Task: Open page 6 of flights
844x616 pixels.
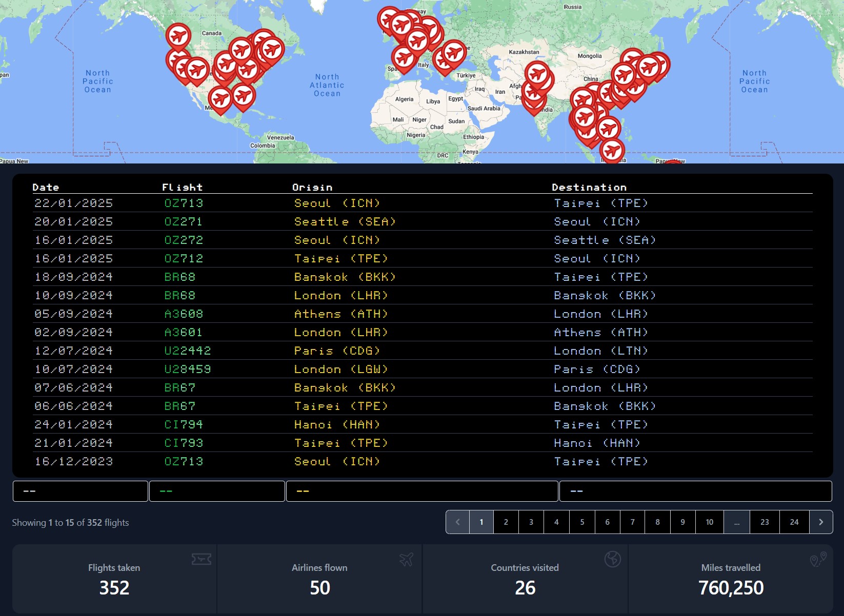Action: pyautogui.click(x=607, y=522)
